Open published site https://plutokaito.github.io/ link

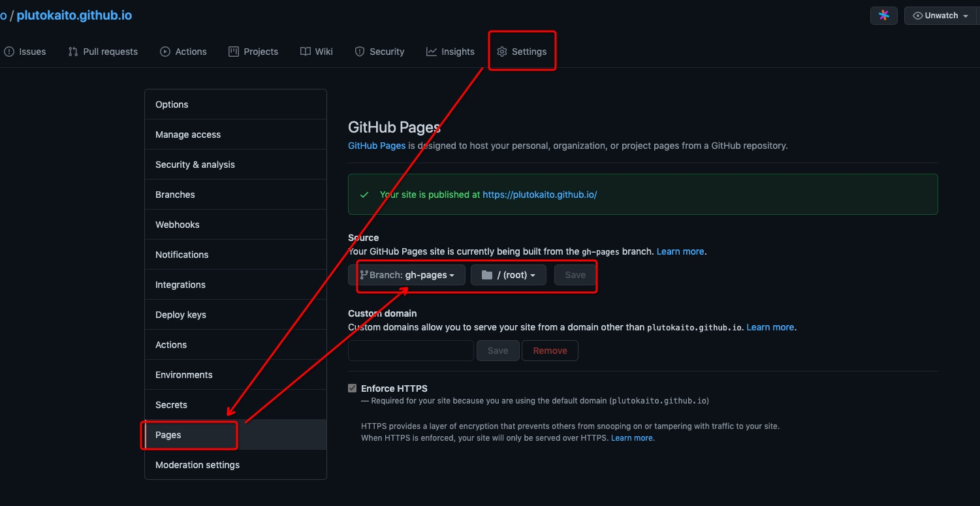point(540,195)
